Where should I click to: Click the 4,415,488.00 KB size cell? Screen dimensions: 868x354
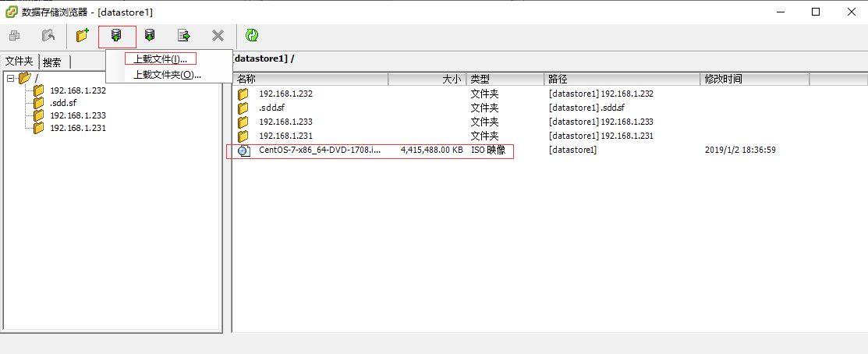coord(431,150)
